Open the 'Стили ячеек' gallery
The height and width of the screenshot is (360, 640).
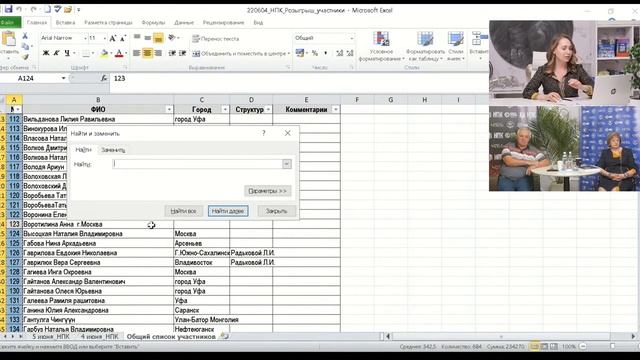[x=455, y=47]
